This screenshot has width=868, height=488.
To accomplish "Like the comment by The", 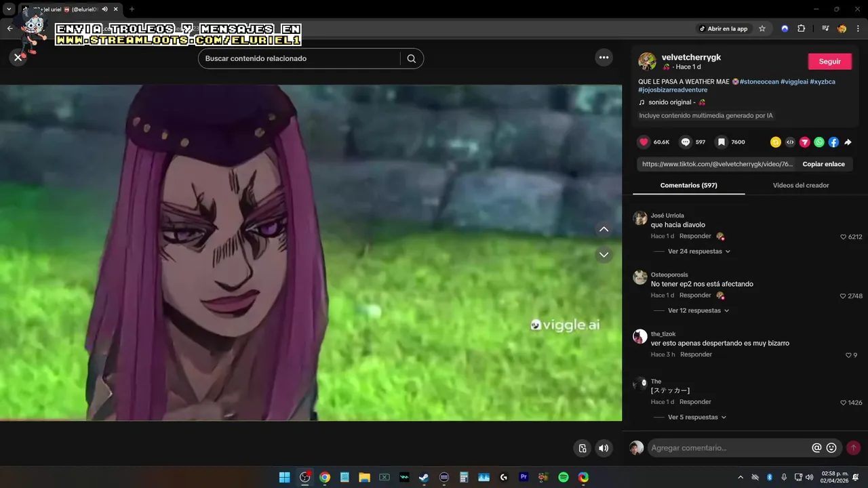I will tap(844, 403).
